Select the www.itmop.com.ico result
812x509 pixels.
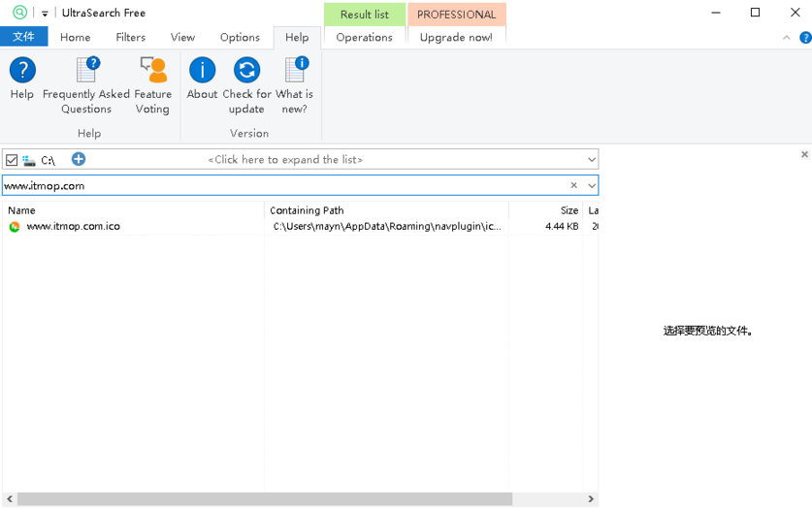[73, 227]
